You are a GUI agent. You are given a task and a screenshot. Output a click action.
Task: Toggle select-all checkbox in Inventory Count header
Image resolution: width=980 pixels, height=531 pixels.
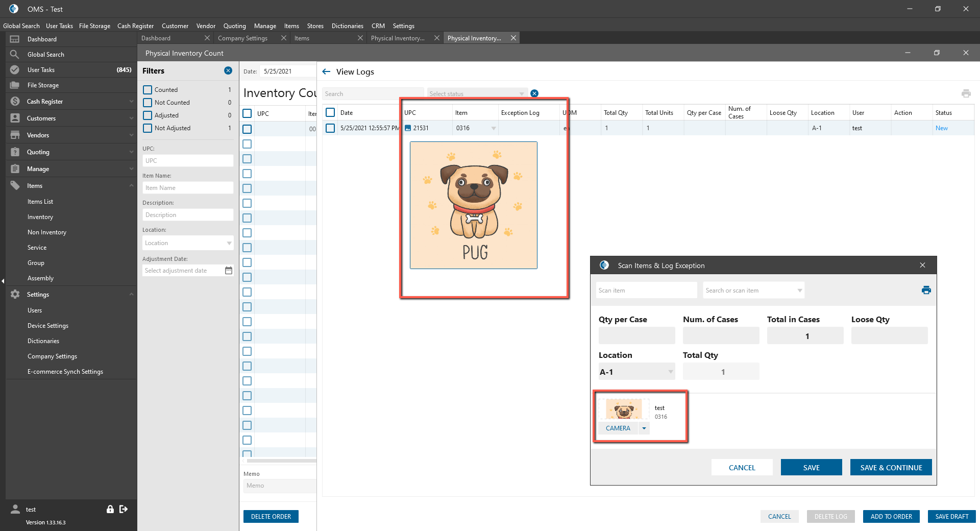pyautogui.click(x=248, y=113)
